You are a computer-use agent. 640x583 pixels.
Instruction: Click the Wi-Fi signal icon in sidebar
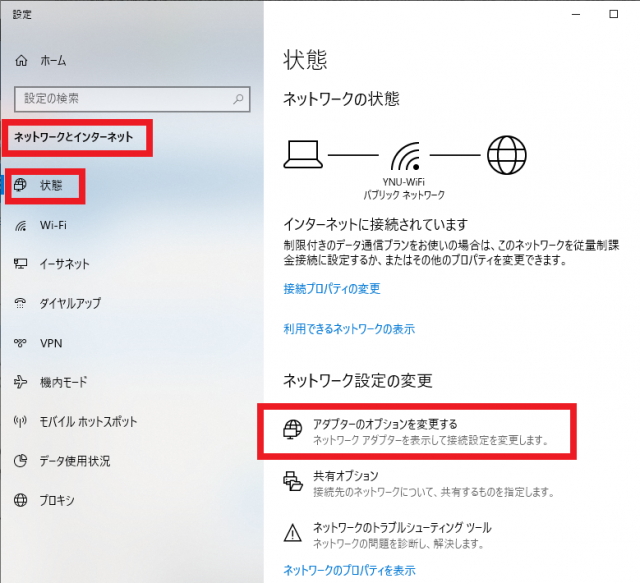pyautogui.click(x=20, y=225)
